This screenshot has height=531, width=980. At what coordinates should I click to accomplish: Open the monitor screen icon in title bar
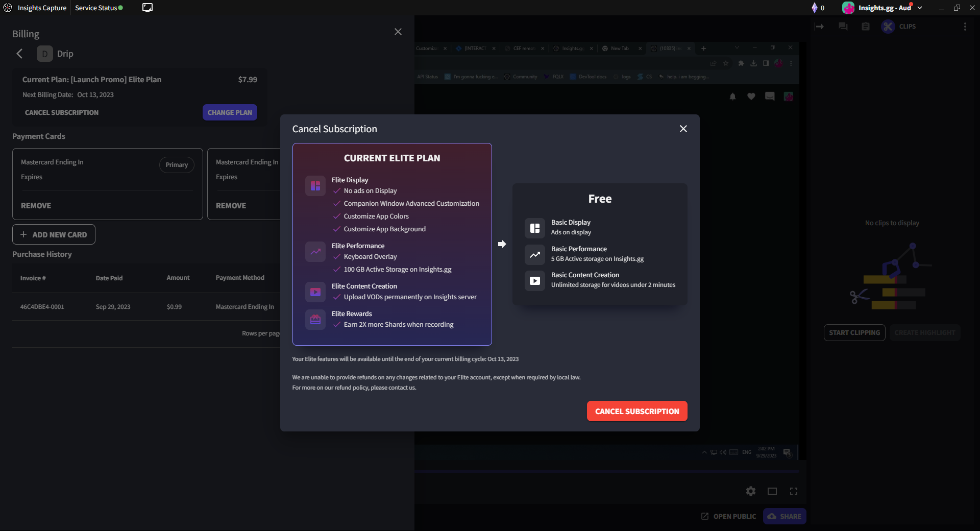click(x=148, y=8)
